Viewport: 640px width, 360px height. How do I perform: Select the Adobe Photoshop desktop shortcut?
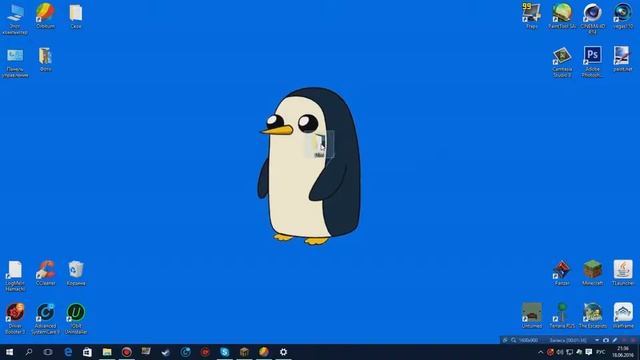coord(592,62)
